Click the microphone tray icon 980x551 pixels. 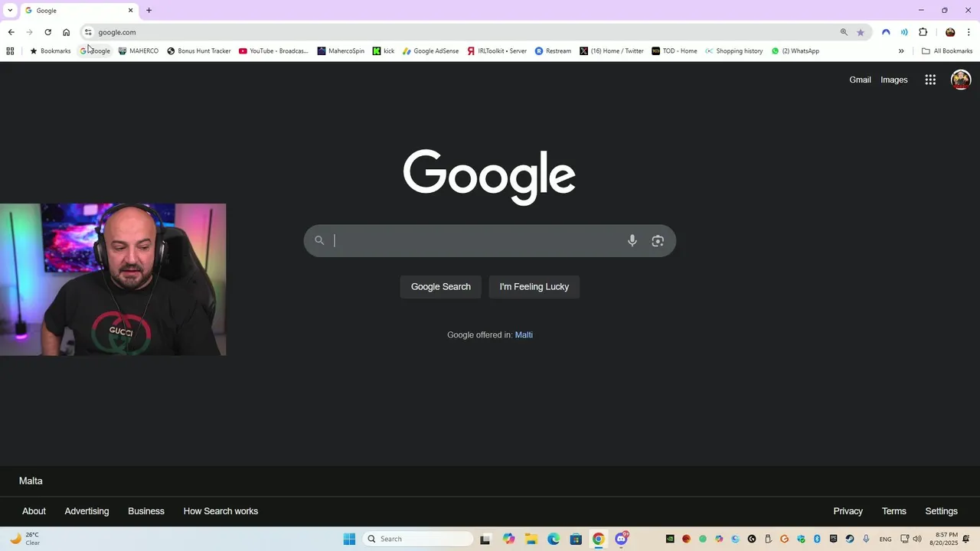click(866, 539)
